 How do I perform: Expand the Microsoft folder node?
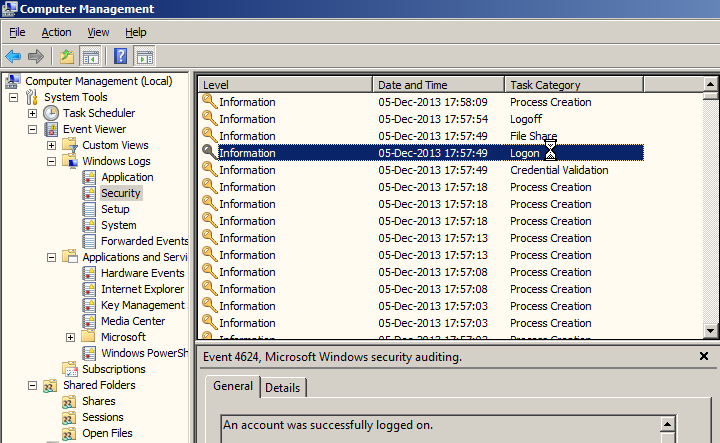70,337
